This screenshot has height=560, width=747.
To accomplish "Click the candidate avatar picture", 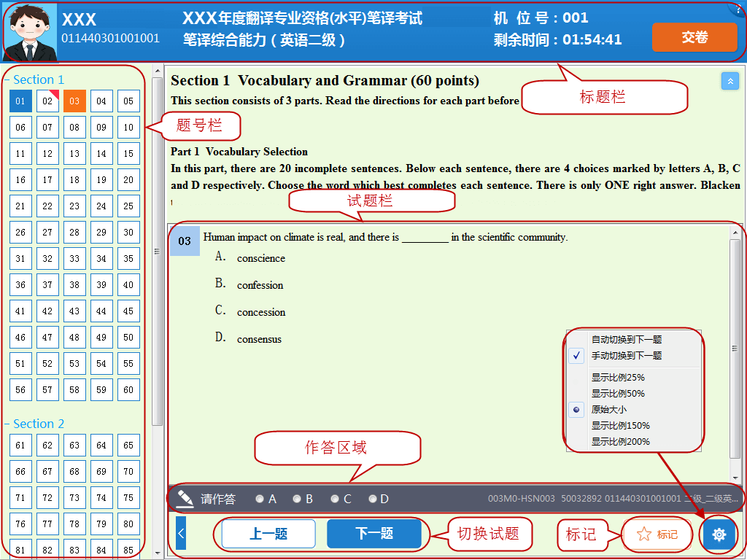I will 29,32.
